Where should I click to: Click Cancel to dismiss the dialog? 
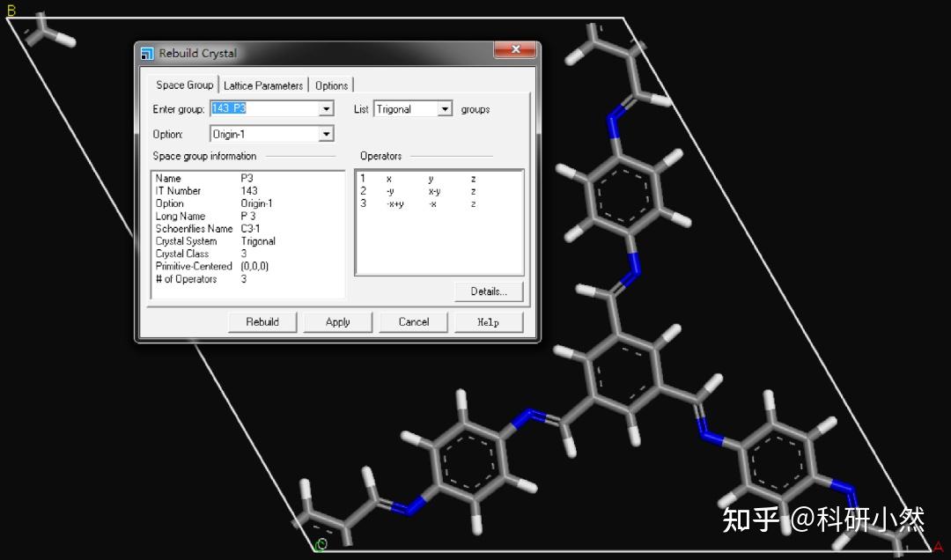point(413,321)
